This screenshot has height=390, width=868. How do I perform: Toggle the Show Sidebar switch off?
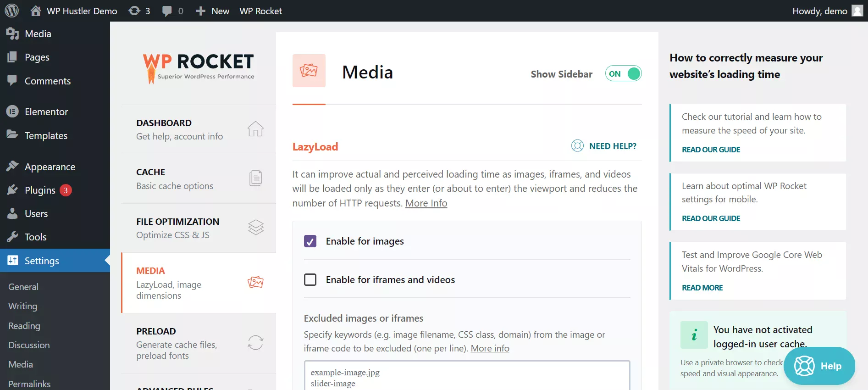coord(623,73)
